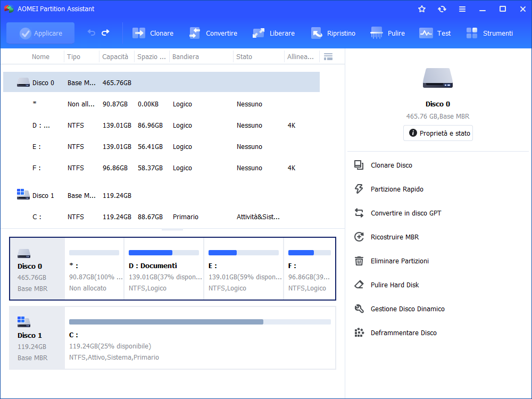Sort by Allinea... column header
532x399 pixels.
click(x=300, y=57)
